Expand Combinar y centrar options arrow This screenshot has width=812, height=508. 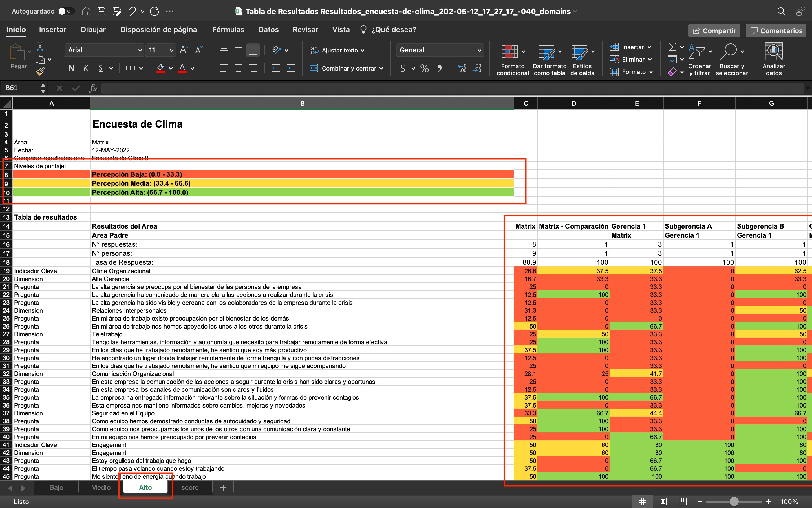tap(381, 69)
